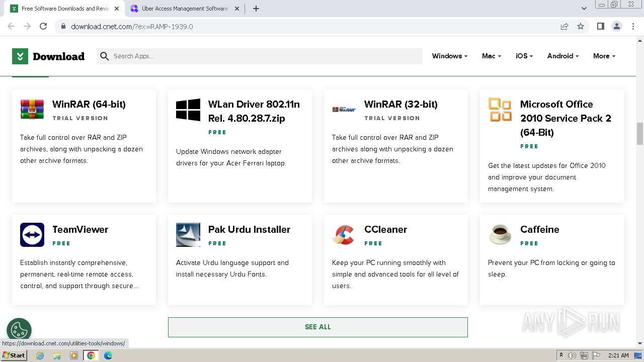Click the CCleaner description text
This screenshot has height=362, width=644.
[x=395, y=274]
